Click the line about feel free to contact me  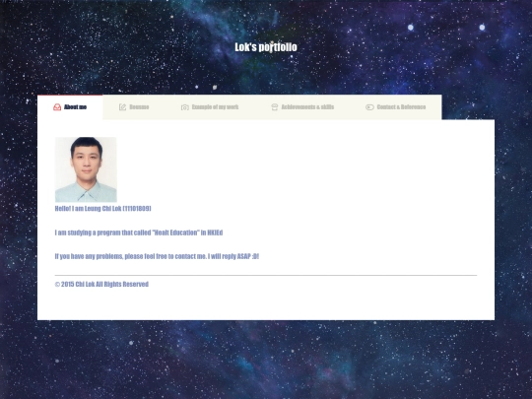point(157,256)
